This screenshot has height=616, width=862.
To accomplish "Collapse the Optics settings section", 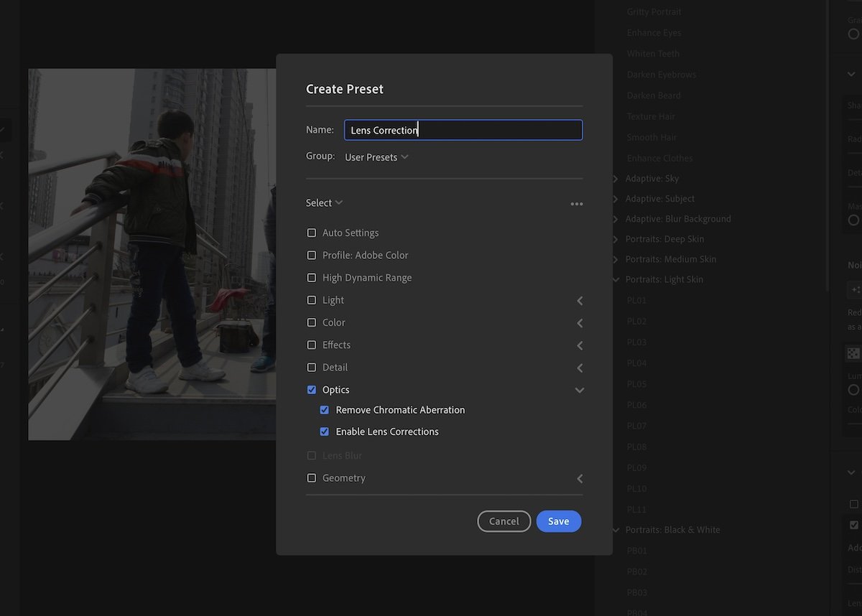I will (579, 390).
